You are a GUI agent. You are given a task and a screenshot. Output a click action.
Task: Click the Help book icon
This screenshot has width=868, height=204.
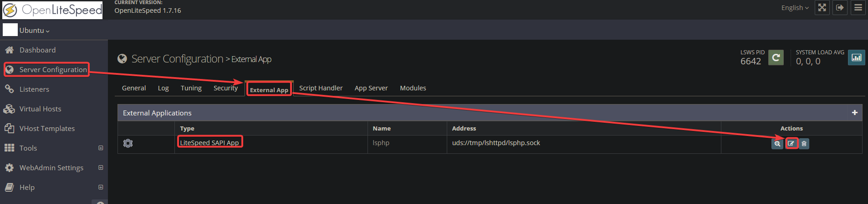pos(9,187)
